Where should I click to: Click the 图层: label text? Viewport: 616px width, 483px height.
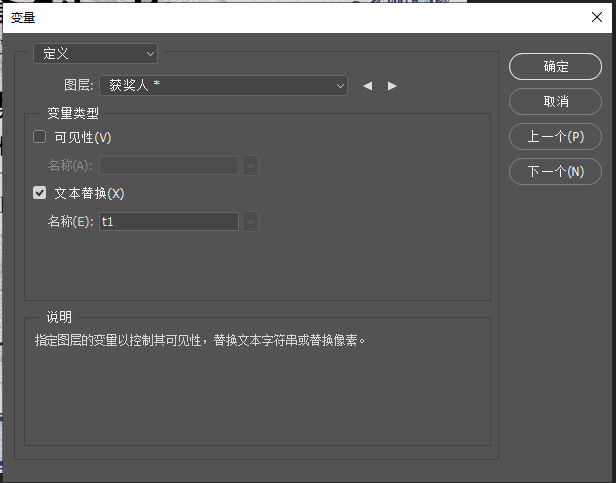(x=79, y=85)
